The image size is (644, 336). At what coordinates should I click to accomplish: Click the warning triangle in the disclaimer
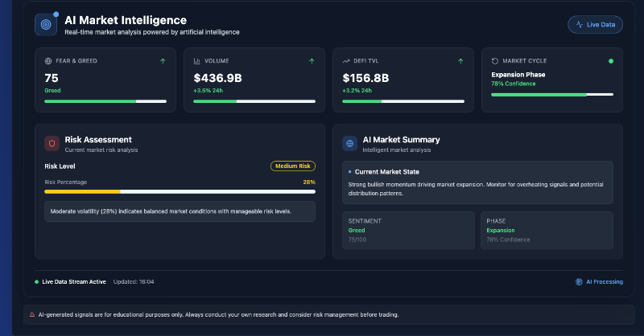tap(32, 314)
